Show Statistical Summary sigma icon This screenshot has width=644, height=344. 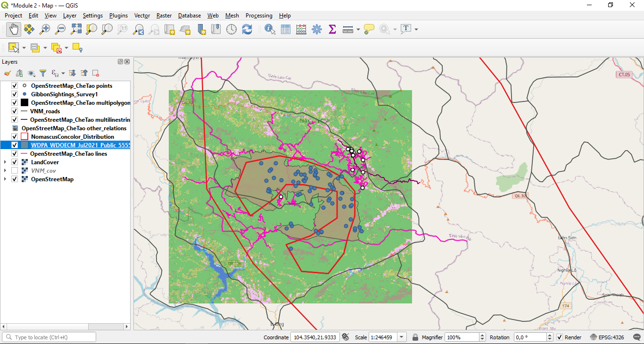pos(332,29)
